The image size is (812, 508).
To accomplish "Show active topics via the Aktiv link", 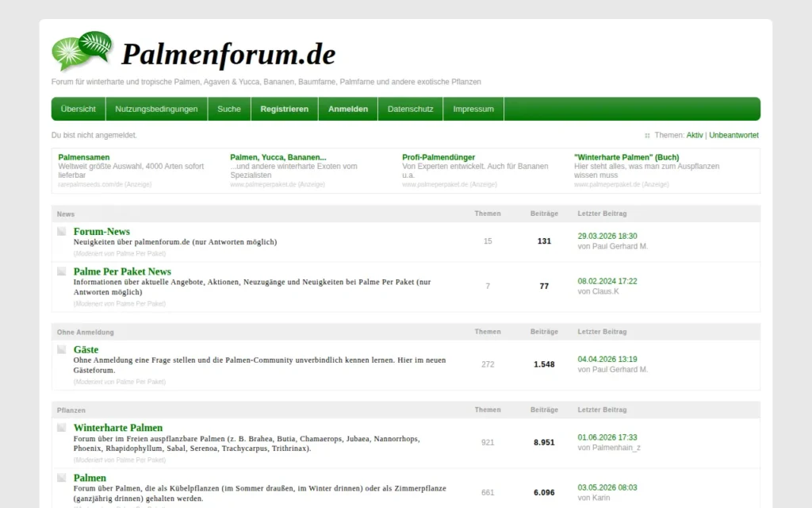I will tap(695, 135).
